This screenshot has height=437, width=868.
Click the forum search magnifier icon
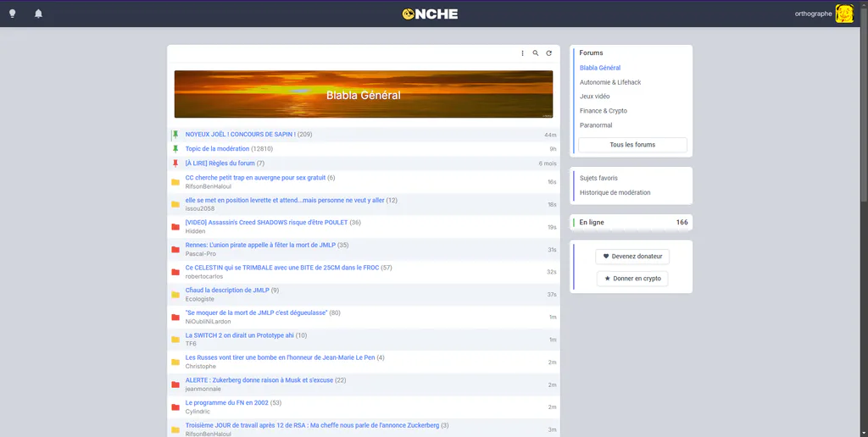pyautogui.click(x=536, y=53)
